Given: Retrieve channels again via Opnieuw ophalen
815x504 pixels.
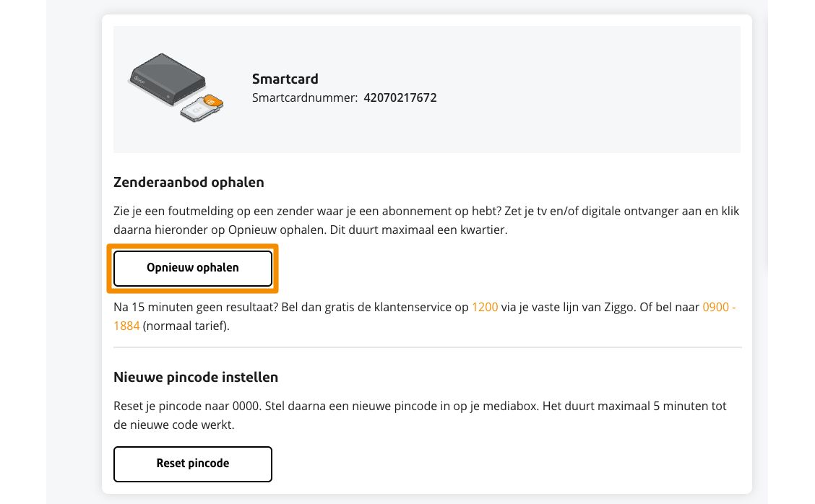Looking at the screenshot, I should (192, 268).
